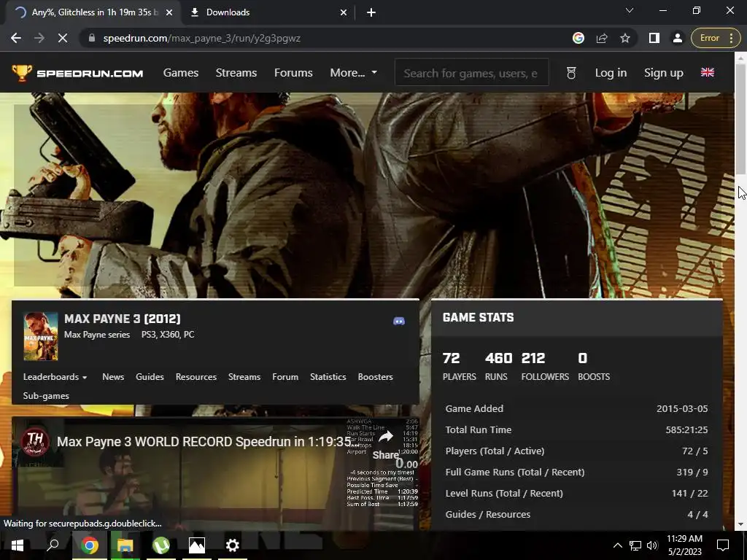The image size is (747, 560).
Task: Expand the More... dropdown in site header
Action: [x=354, y=73]
